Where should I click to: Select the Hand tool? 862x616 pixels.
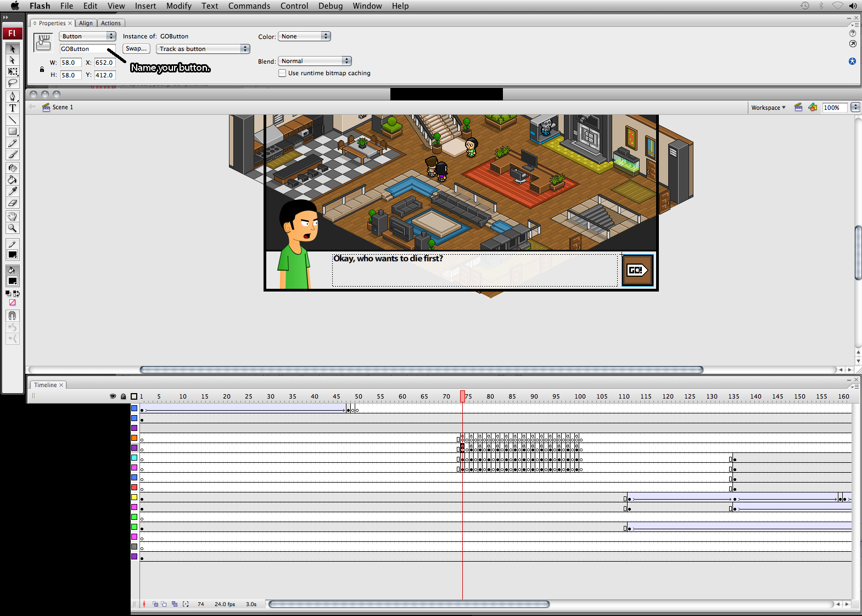13,216
